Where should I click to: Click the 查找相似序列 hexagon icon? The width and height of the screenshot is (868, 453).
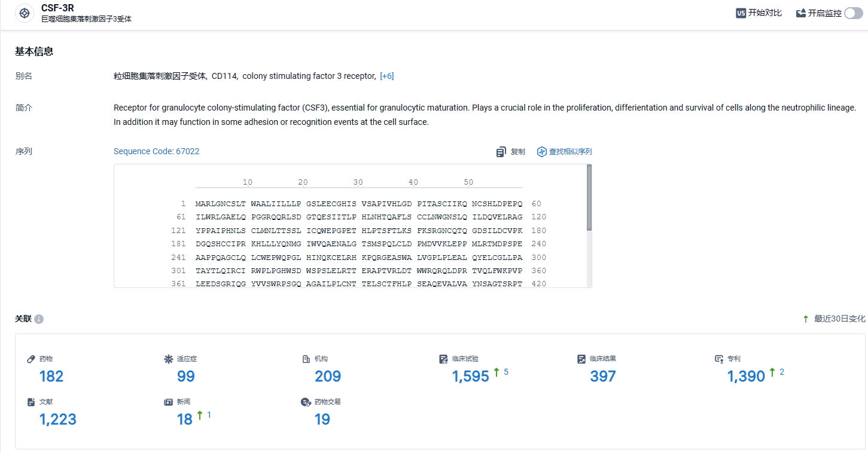click(x=542, y=152)
